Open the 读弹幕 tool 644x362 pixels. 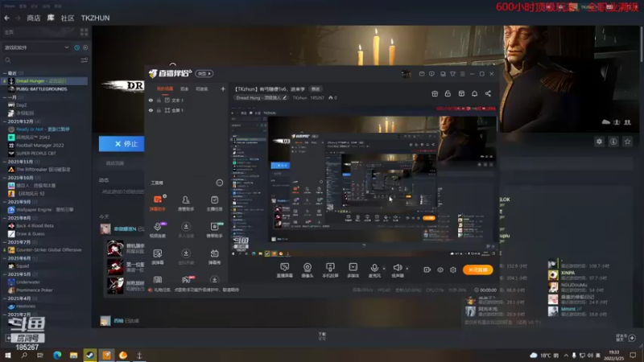point(157,256)
